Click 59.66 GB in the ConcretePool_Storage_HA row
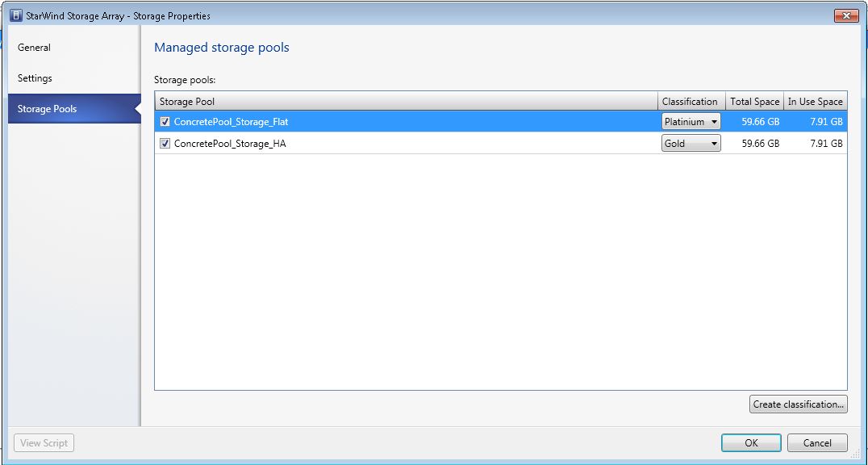The image size is (868, 465). click(760, 144)
